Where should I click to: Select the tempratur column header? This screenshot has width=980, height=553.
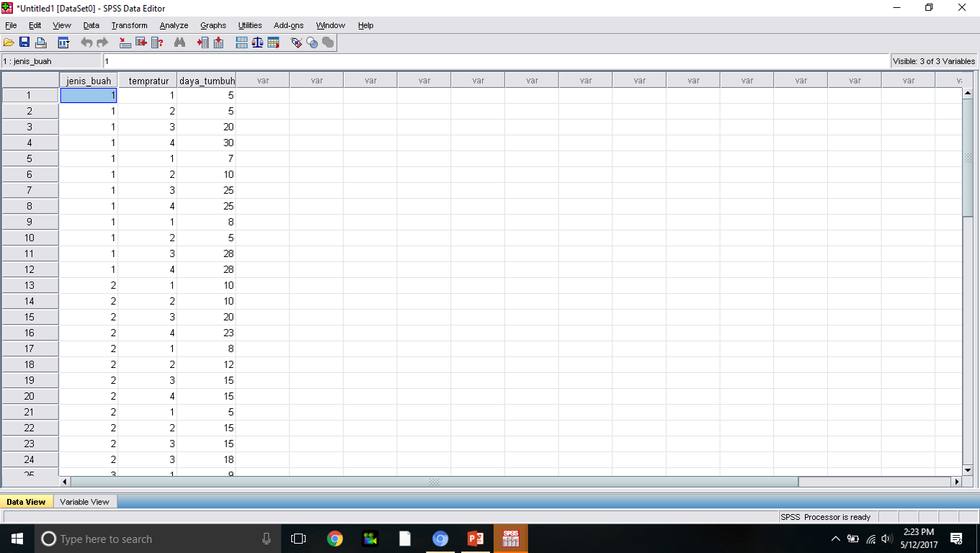[148, 81]
